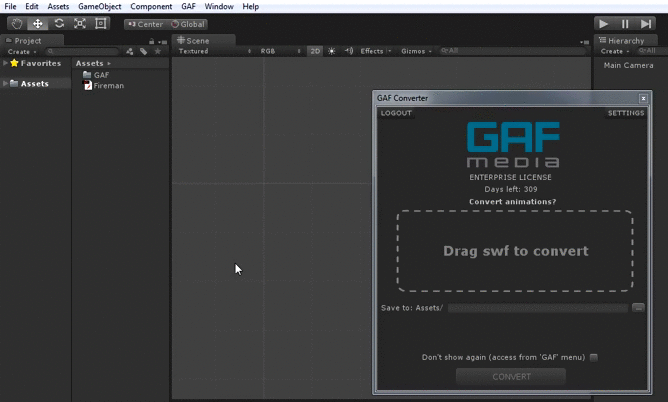Open the Edit menu

[32, 6]
